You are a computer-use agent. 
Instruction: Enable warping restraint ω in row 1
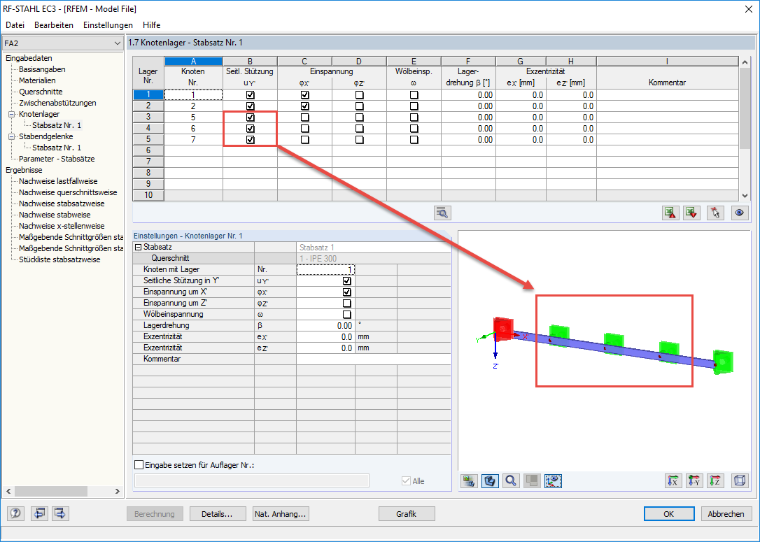(414, 95)
